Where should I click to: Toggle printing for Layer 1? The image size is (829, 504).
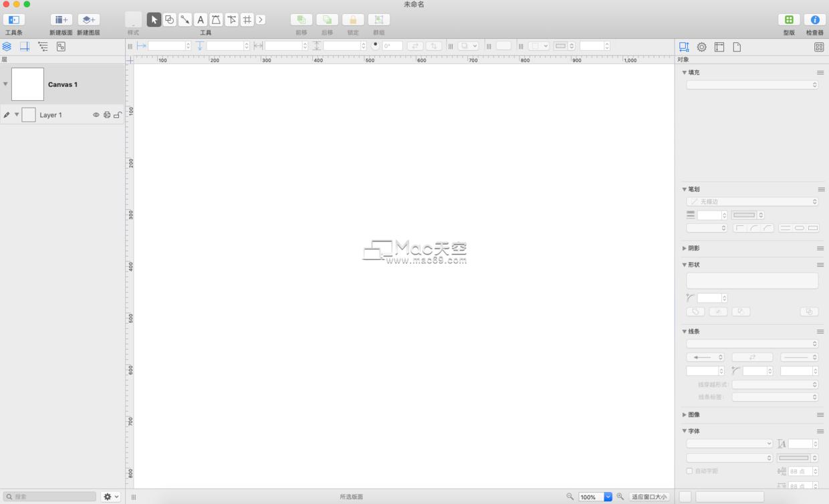pos(107,114)
